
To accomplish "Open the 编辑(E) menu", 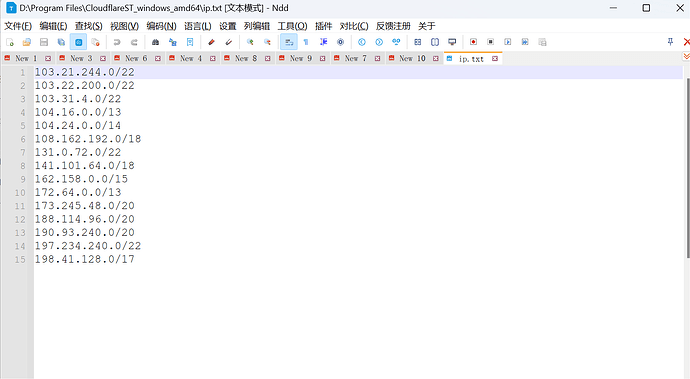I will [x=53, y=26].
